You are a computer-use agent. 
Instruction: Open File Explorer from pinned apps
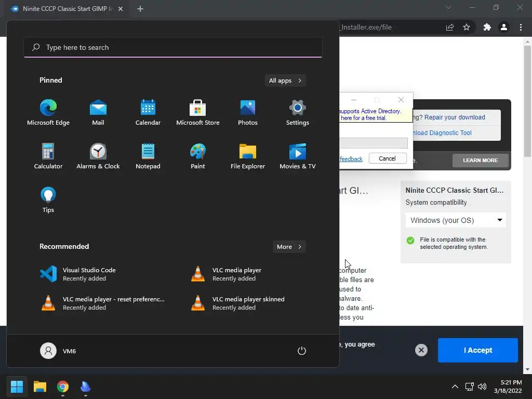tap(248, 156)
